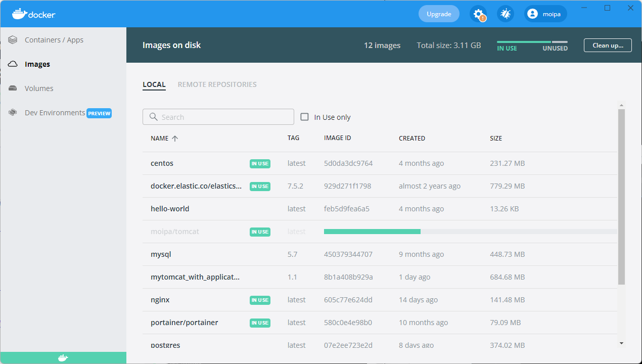
Task: Click the IN USE badge on the moipa/tomcat row
Action: pos(260,232)
